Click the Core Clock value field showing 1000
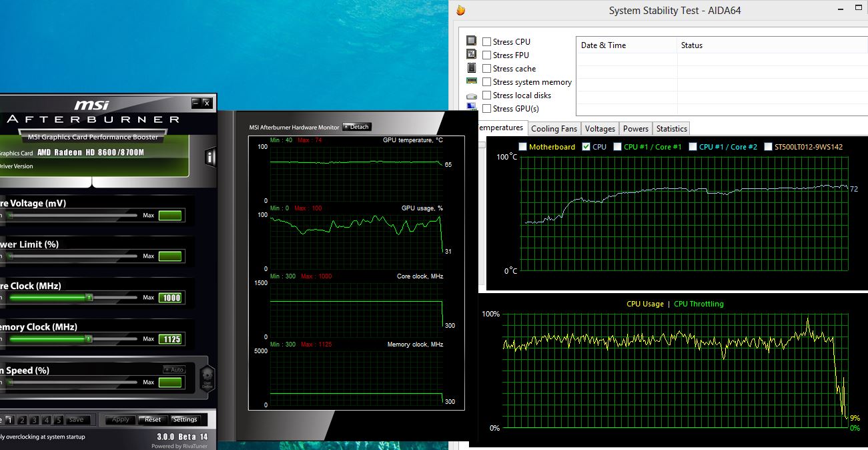Image resolution: width=868 pixels, height=450 pixels. [x=170, y=298]
